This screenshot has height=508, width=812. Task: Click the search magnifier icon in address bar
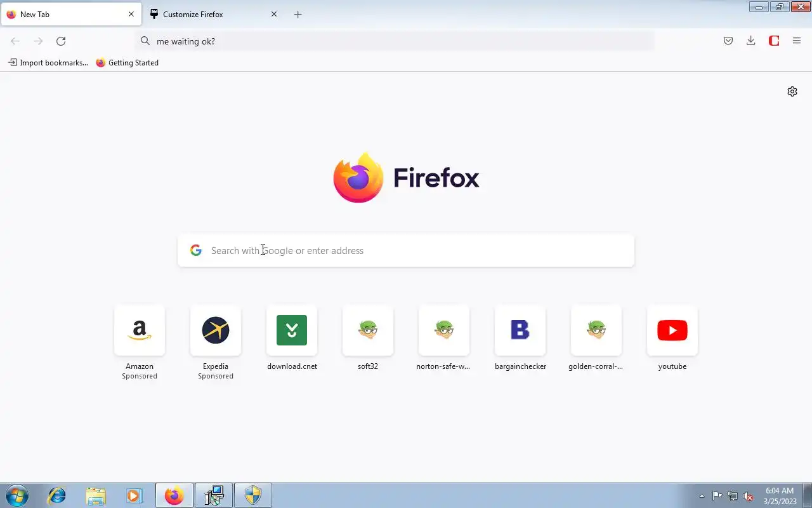[145, 41]
